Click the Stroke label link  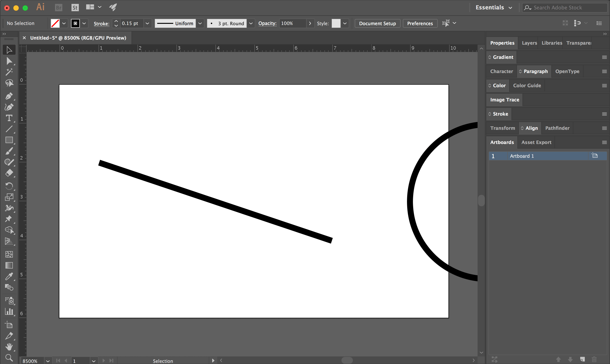click(x=101, y=24)
